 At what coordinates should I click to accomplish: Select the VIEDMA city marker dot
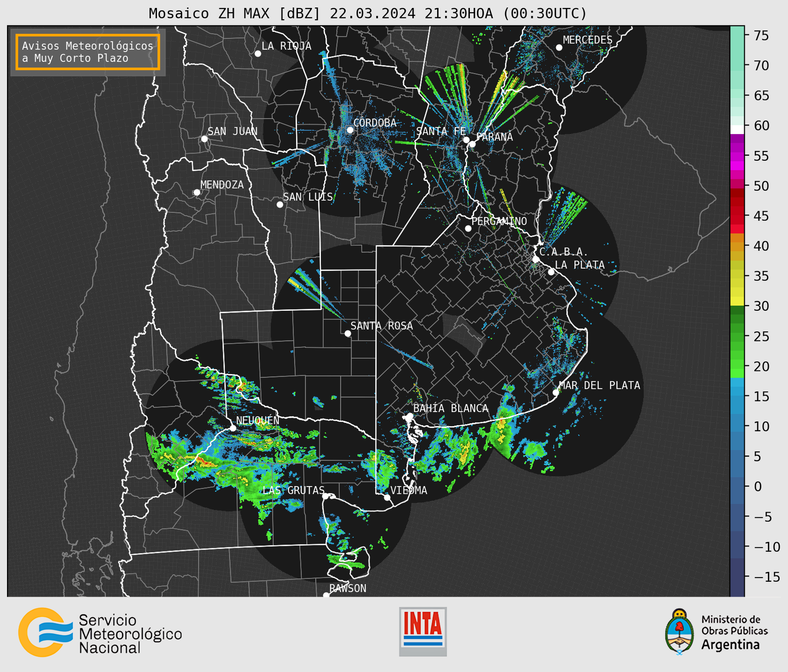coord(387,498)
